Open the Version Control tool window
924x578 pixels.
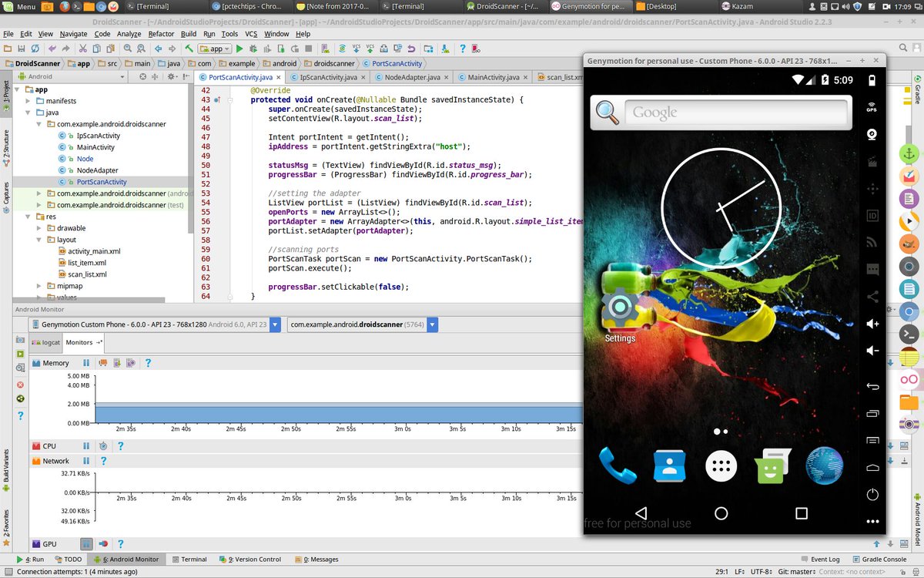pos(249,560)
